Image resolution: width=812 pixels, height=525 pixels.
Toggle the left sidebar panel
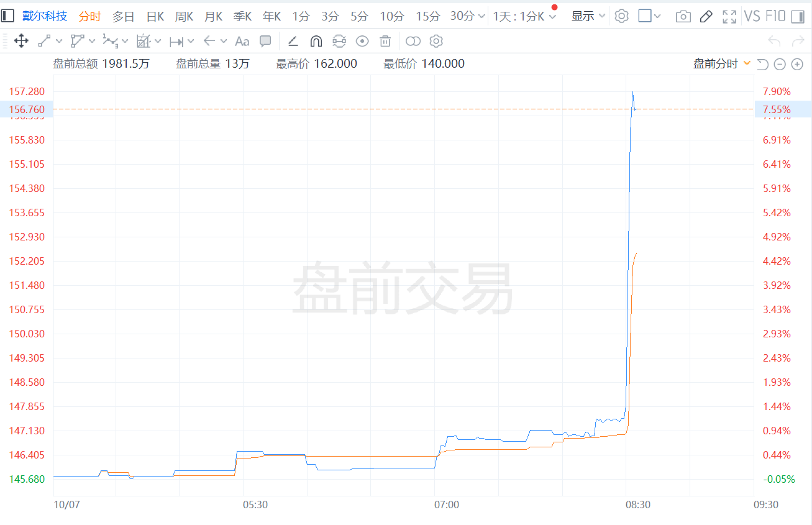click(x=7, y=16)
